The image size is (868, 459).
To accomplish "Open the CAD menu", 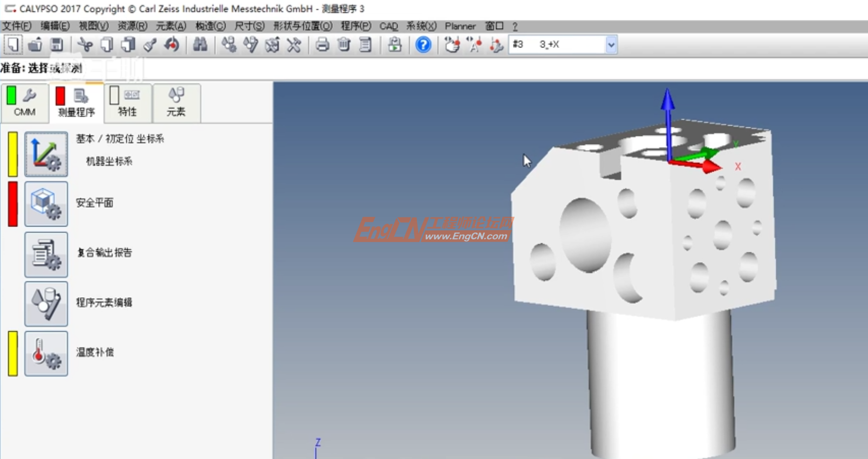I will click(x=388, y=26).
